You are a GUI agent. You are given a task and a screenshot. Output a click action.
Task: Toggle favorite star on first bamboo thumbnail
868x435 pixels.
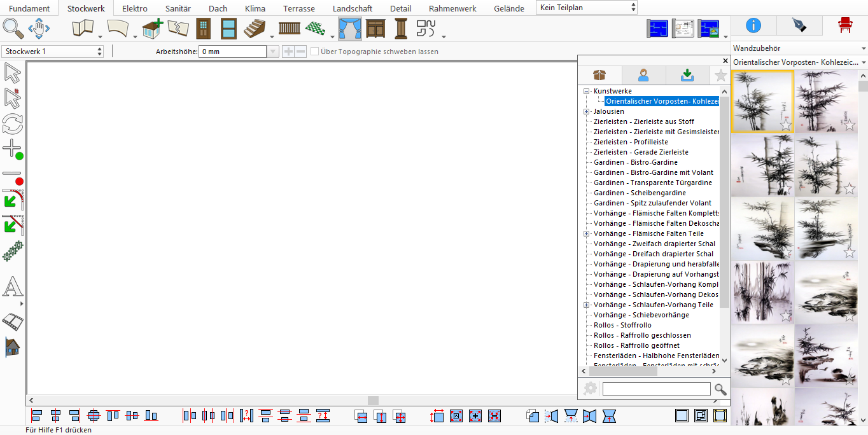786,125
